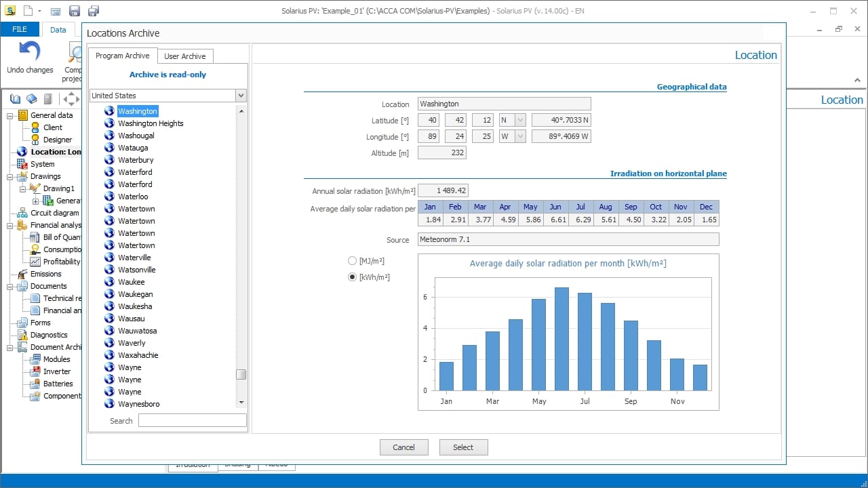The width and height of the screenshot is (868, 488).
Task: Select Waukesha in the locations list
Action: 135,306
